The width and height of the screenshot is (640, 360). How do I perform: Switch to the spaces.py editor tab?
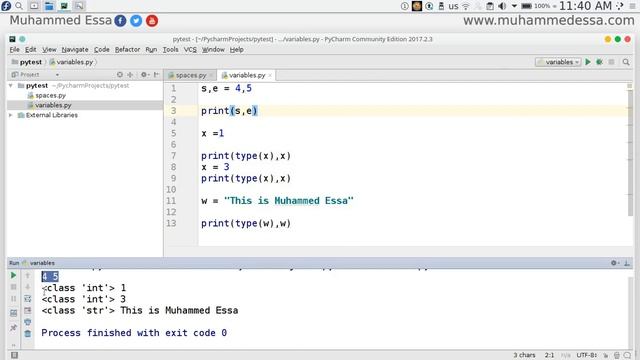[x=190, y=75]
